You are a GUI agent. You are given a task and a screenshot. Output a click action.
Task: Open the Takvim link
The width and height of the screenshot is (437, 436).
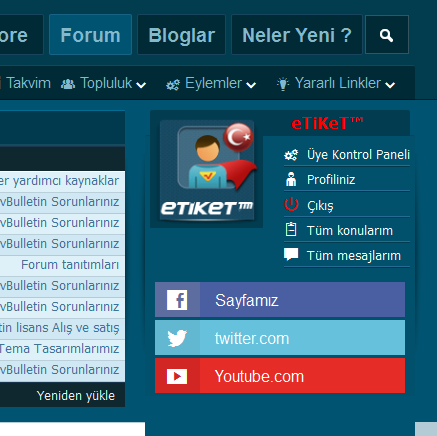coord(28,83)
